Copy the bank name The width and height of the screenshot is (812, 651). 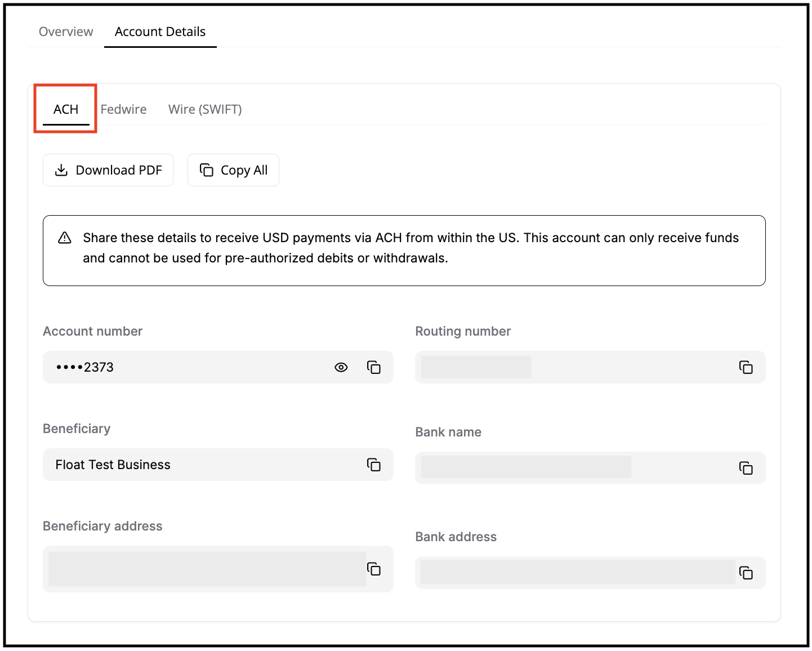[746, 468]
